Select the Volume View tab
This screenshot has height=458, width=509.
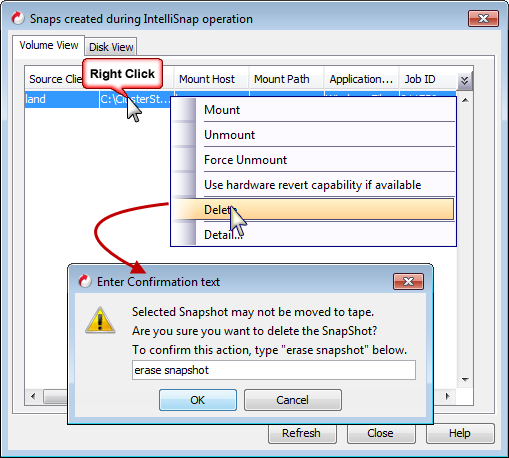point(49,45)
